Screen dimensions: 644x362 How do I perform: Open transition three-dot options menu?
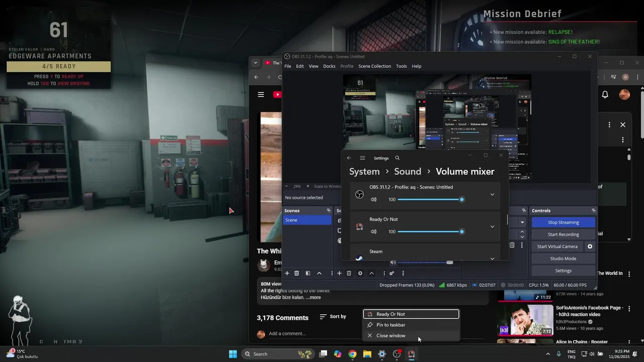click(x=522, y=245)
